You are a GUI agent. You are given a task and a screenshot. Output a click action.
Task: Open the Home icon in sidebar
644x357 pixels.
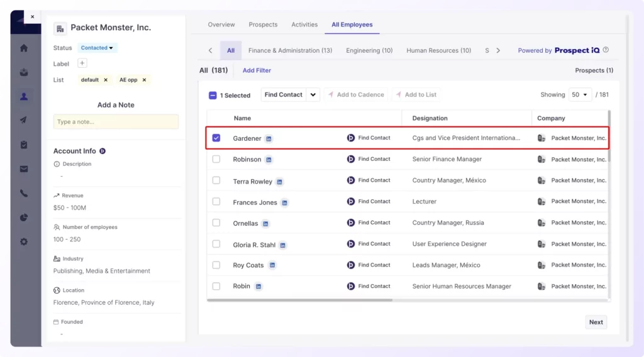click(24, 48)
